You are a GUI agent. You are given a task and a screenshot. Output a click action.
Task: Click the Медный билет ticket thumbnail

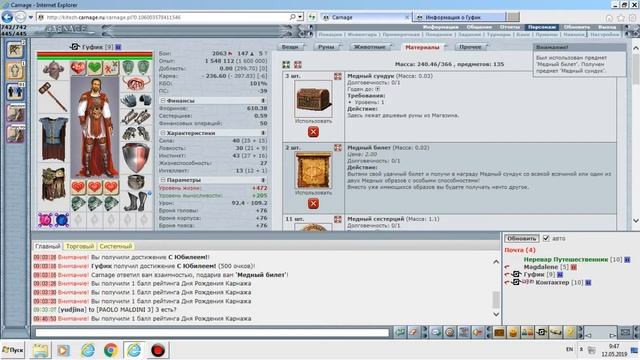click(313, 171)
